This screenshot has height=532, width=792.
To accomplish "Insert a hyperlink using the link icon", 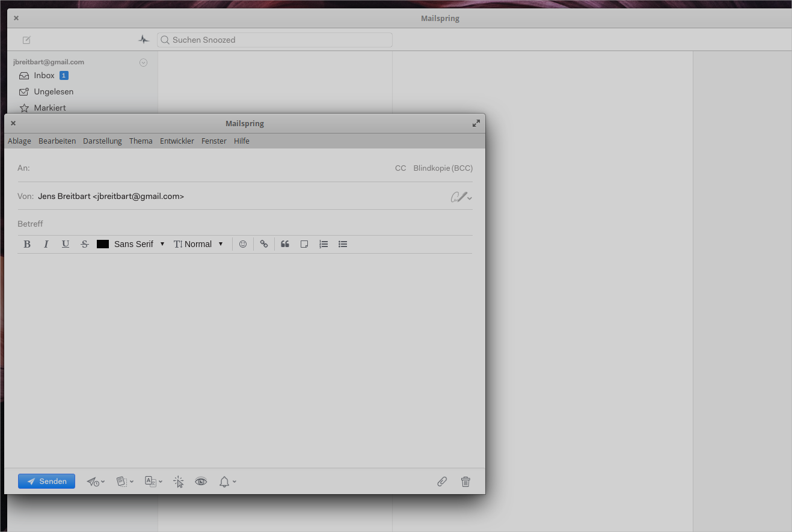I will tap(264, 244).
